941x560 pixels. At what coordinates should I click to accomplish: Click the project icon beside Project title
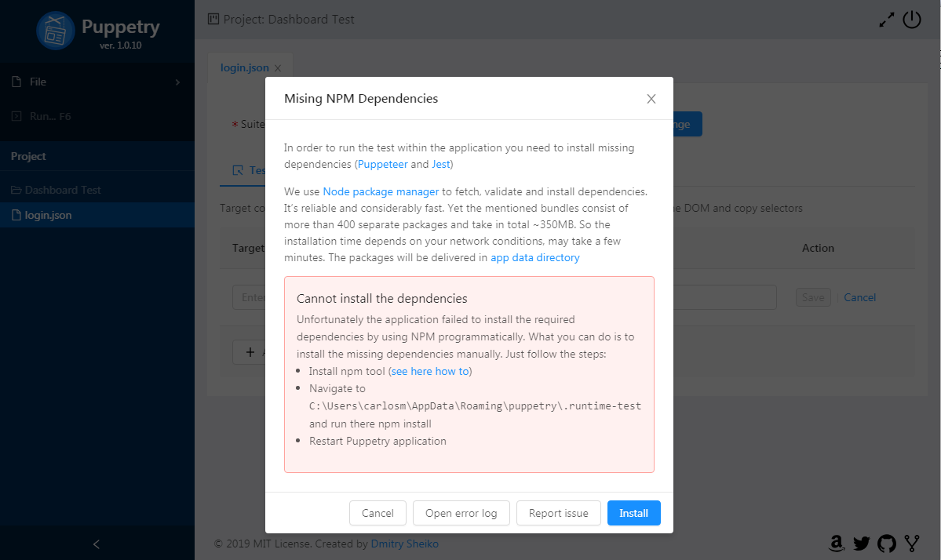[x=213, y=19]
